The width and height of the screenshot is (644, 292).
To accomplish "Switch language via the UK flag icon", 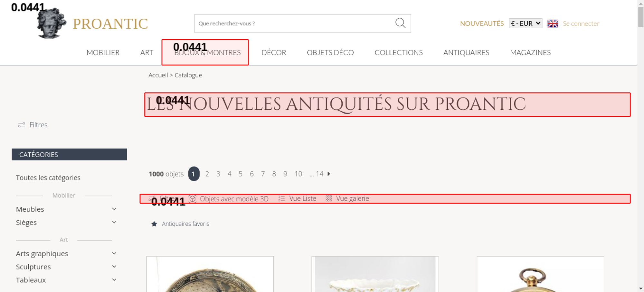I will tap(553, 23).
